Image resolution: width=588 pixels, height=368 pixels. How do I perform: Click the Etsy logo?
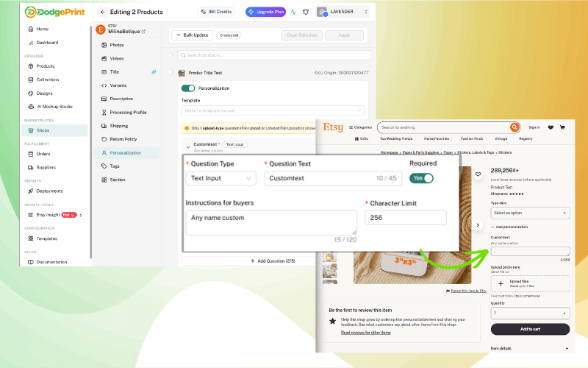coord(333,127)
